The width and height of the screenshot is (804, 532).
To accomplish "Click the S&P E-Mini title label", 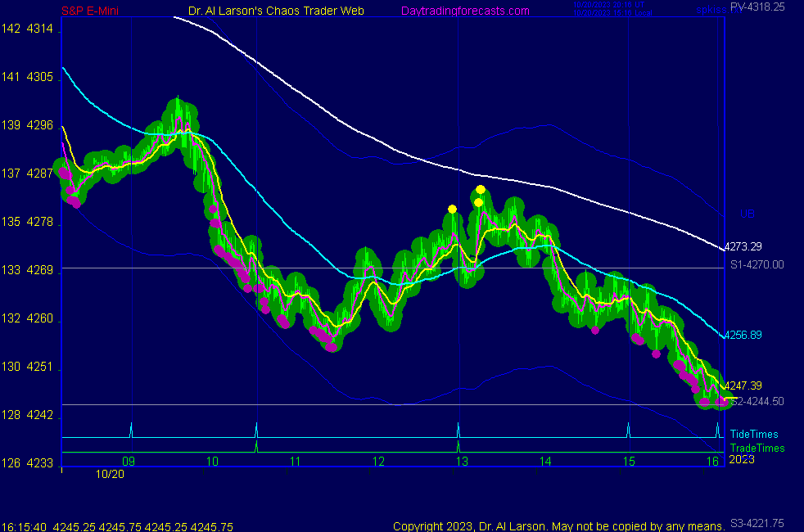I will tap(90, 11).
